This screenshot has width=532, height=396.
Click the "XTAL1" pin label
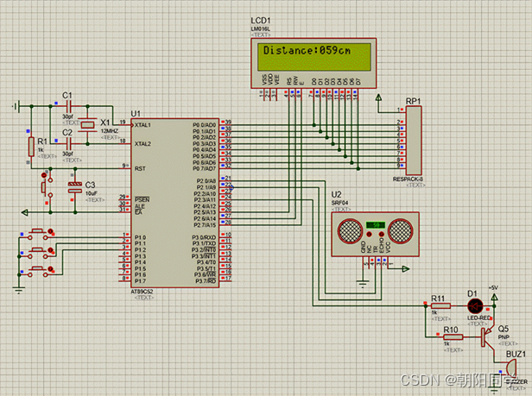point(142,125)
